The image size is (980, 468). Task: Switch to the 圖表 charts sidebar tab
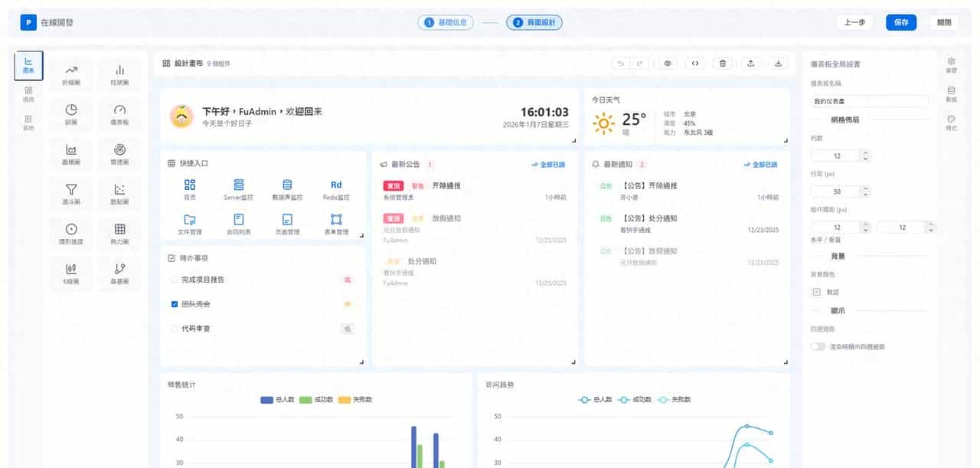click(28, 65)
